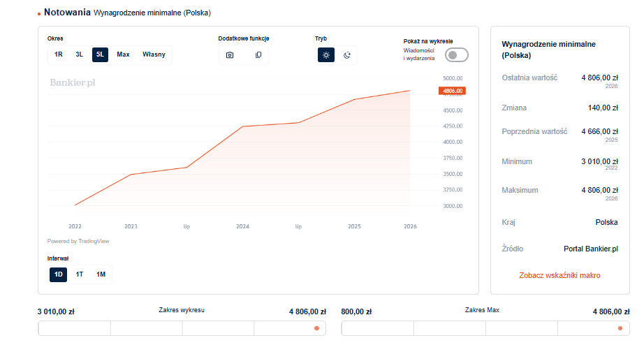Click the Zmiana 140,00 zł value
The width and height of the screenshot is (644, 345).
click(x=603, y=108)
